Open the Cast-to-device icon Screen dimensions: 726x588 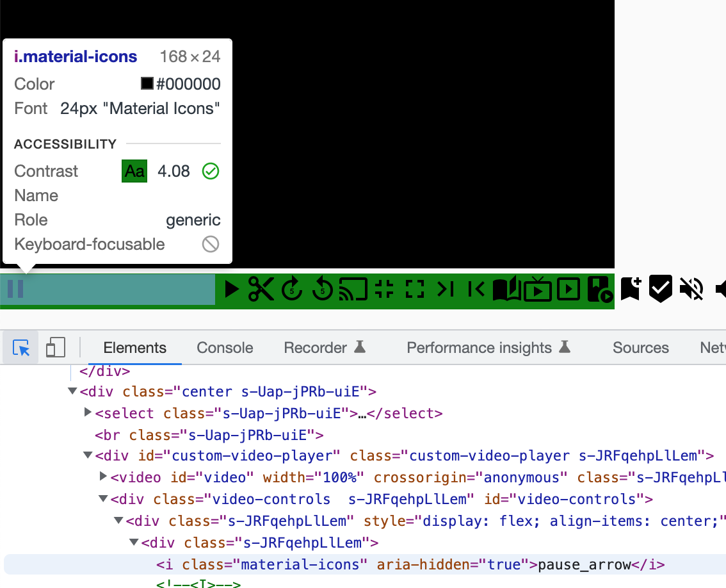(x=353, y=289)
